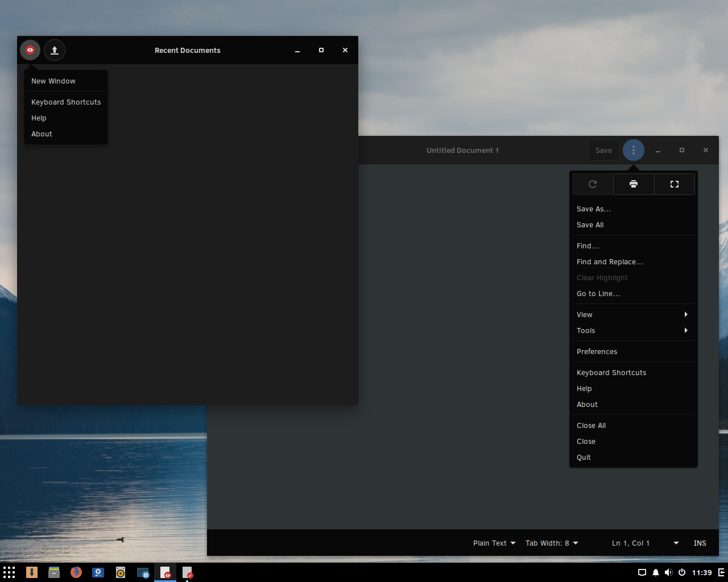Click the 11:39 clock in the panel

point(702,572)
